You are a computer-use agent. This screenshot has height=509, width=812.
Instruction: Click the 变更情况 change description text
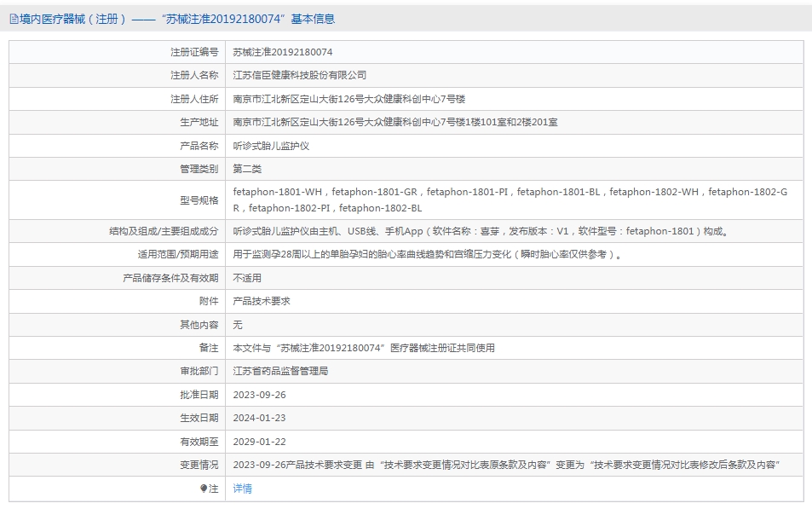pos(506,465)
